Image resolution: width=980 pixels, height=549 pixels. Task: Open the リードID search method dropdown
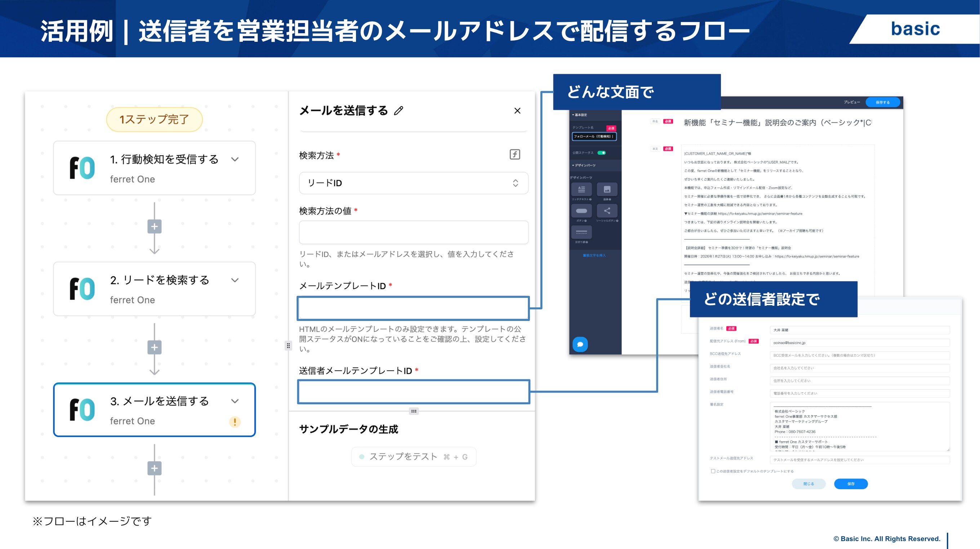point(414,183)
